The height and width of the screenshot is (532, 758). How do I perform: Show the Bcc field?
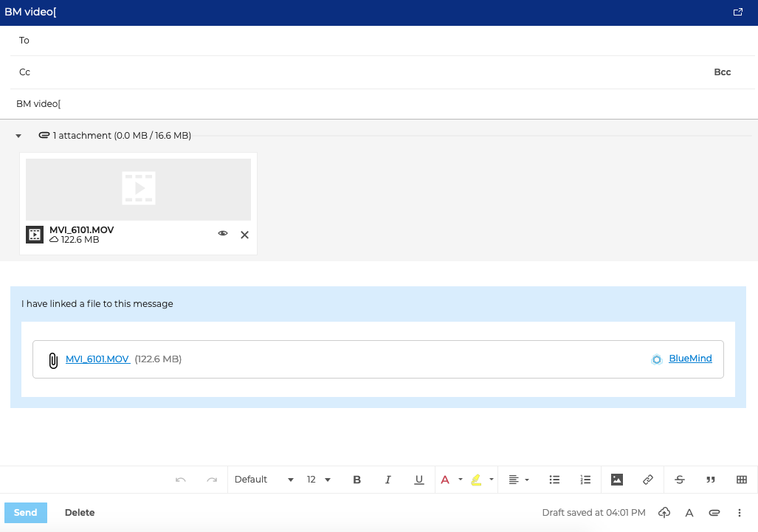coord(723,72)
